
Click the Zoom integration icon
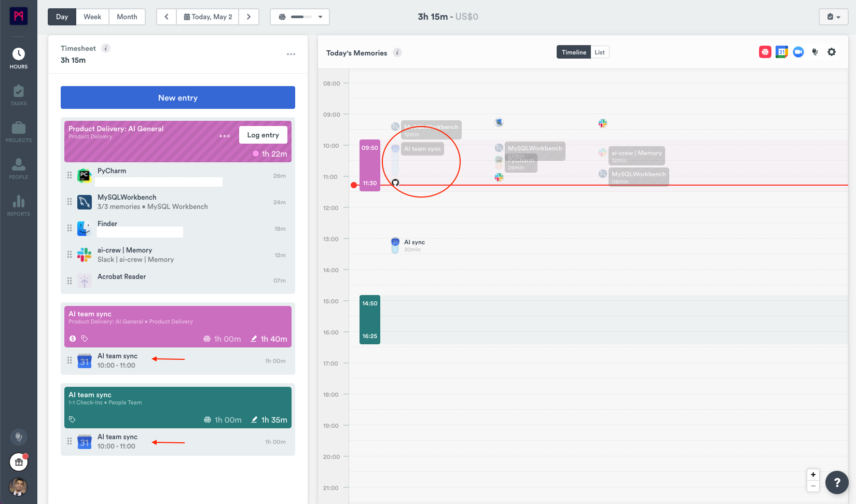[x=798, y=52]
